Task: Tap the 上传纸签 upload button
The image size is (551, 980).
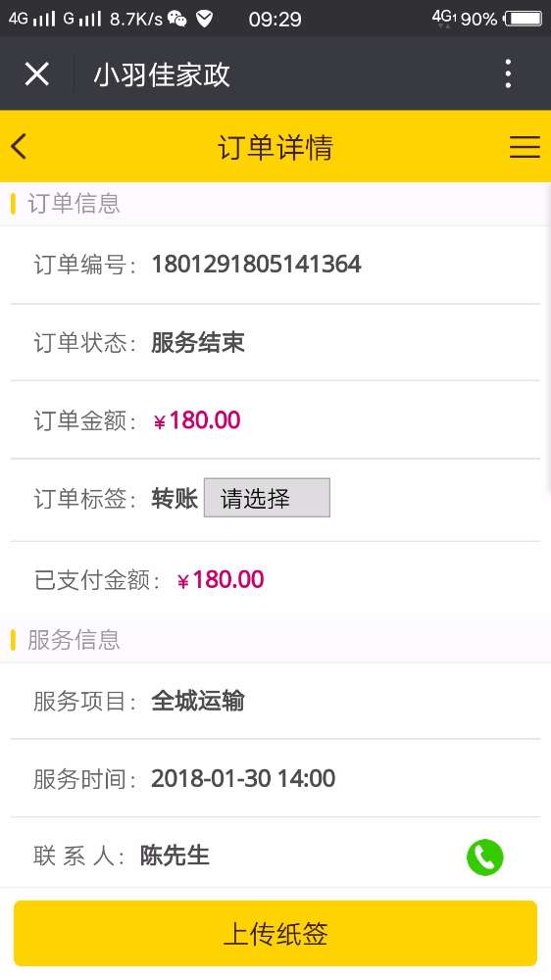Action: (x=275, y=933)
